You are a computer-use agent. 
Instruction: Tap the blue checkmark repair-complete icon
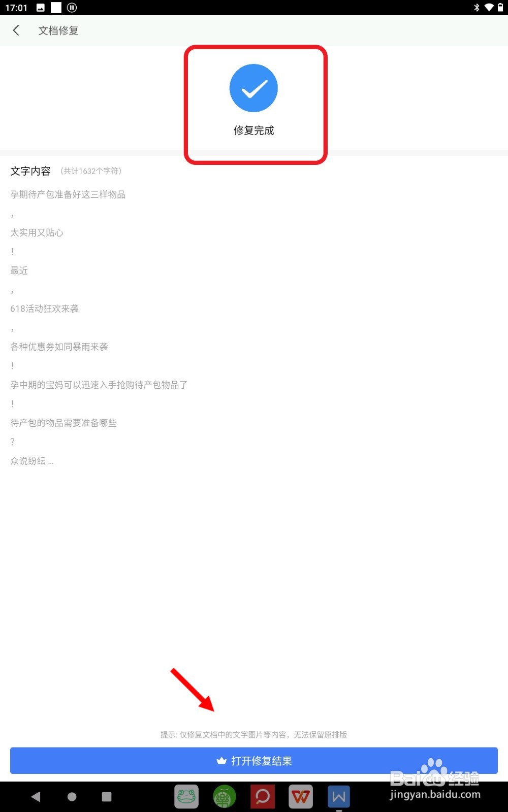pyautogui.click(x=253, y=88)
